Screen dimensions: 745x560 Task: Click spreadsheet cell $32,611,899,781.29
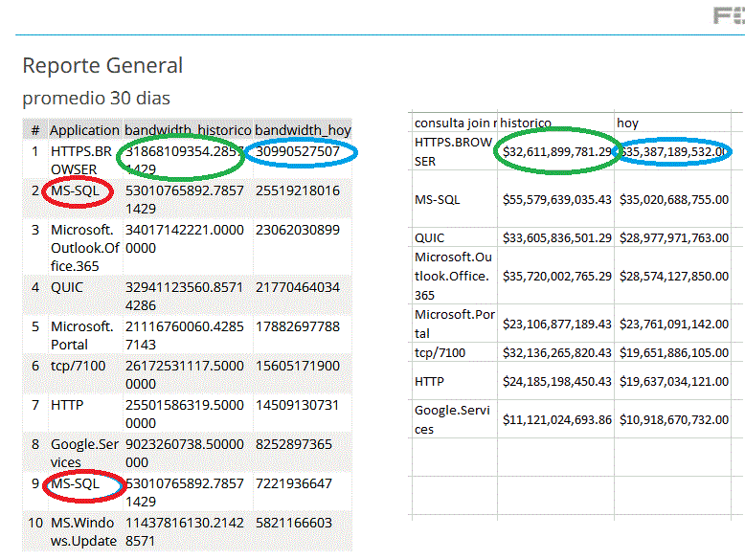(557, 152)
